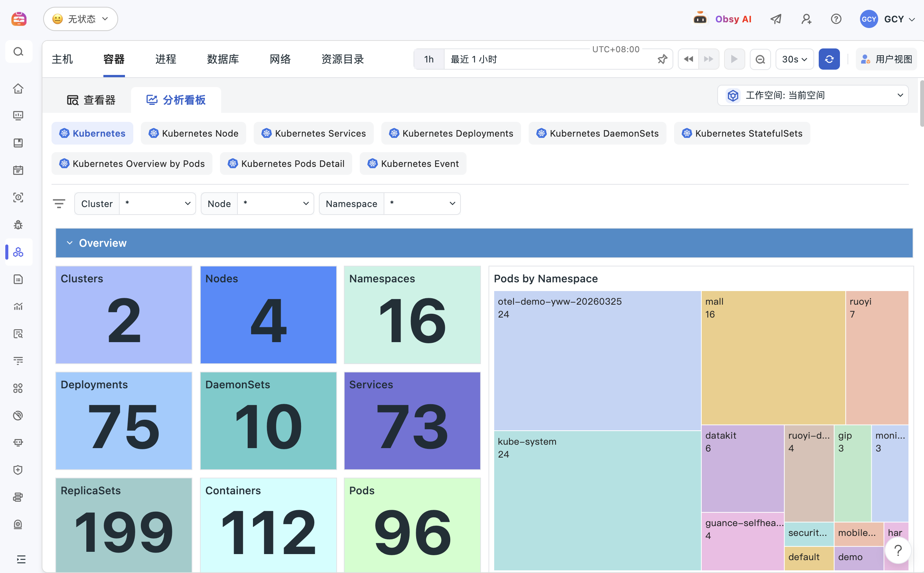The width and height of the screenshot is (924, 573).
Task: Open the four circles sidebar icon
Action: 18,388
